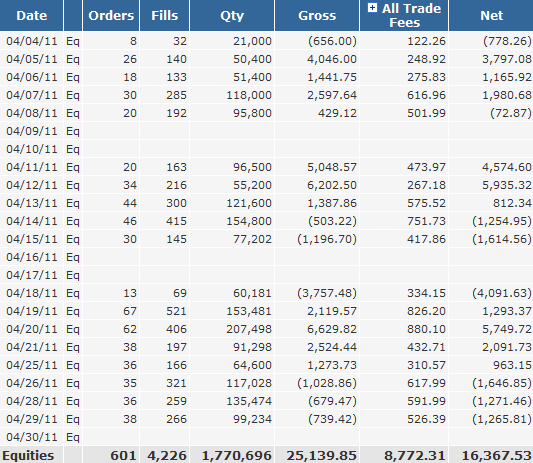This screenshot has width=533, height=463.
Task: Select total Gross 25,139.85
Action: point(321,456)
